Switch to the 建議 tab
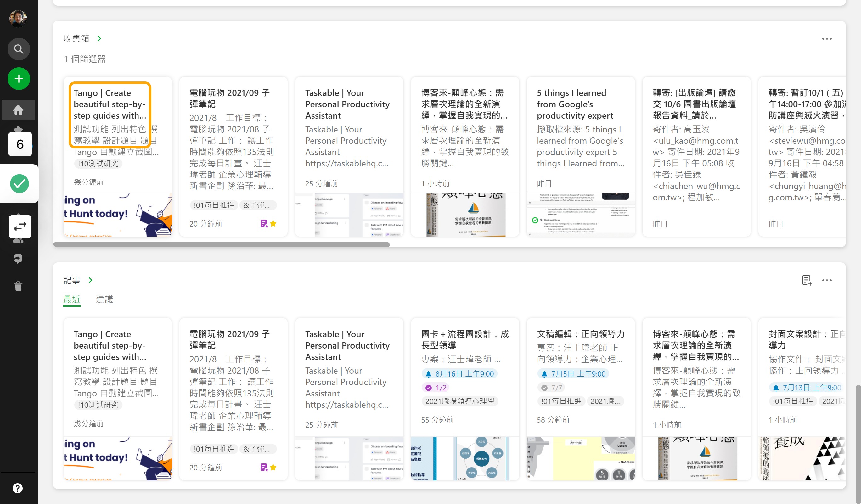The image size is (861, 504). tap(104, 300)
